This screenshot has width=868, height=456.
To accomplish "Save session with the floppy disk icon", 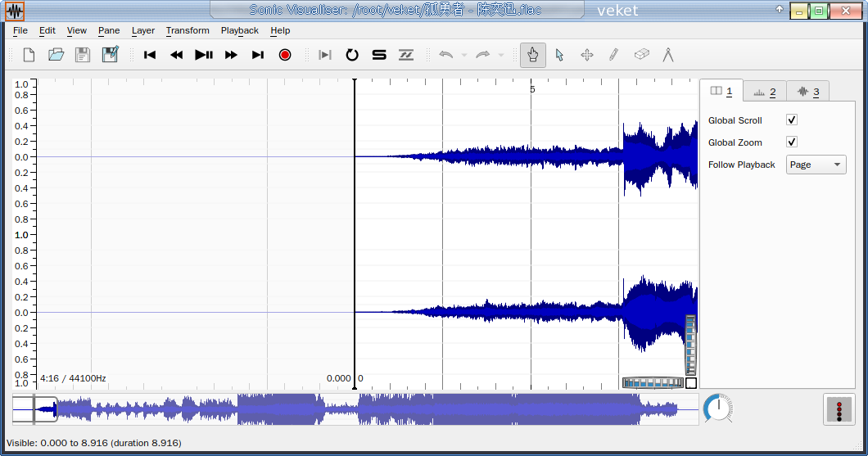I will (x=83, y=55).
